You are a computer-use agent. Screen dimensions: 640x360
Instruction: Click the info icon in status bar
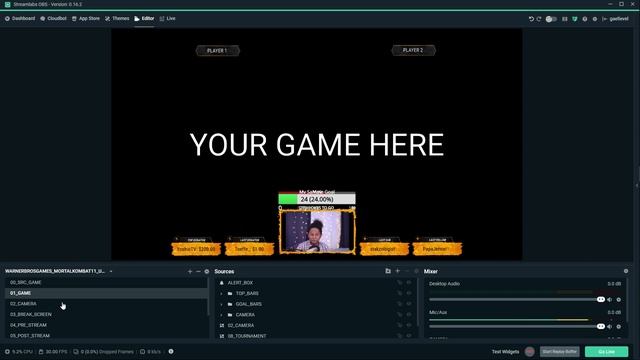click(171, 351)
